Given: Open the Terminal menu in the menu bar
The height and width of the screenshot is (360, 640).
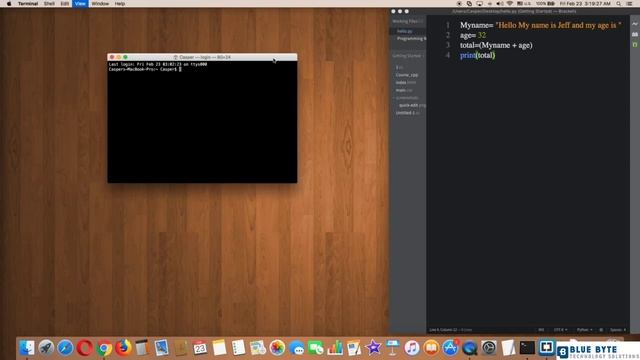Looking at the screenshot, I should pyautogui.click(x=28, y=4).
